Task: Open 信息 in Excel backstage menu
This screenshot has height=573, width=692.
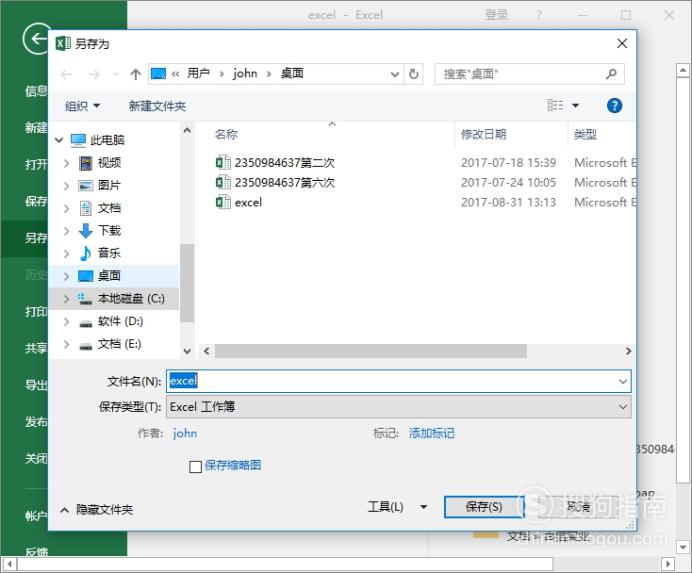Action: 36,91
